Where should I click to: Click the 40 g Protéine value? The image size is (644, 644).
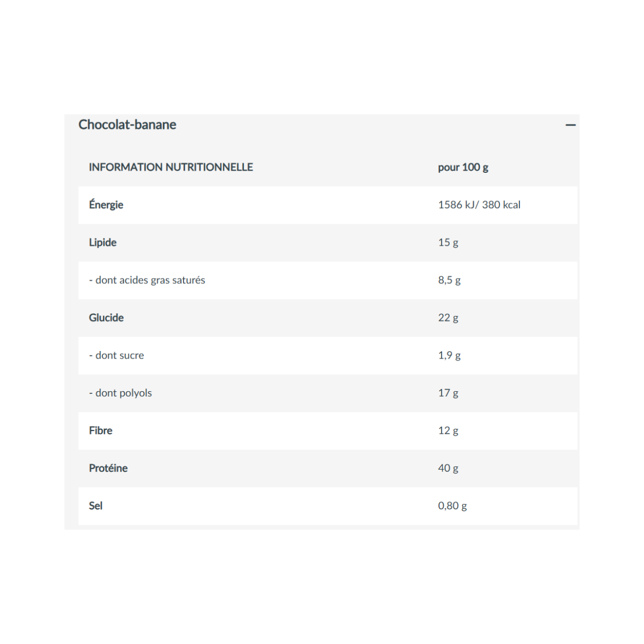tap(448, 468)
